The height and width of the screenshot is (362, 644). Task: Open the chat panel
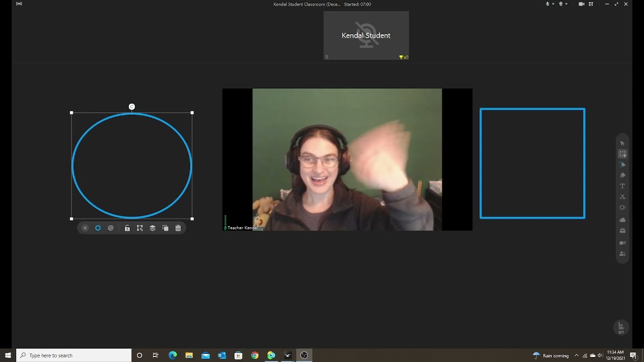622,243
